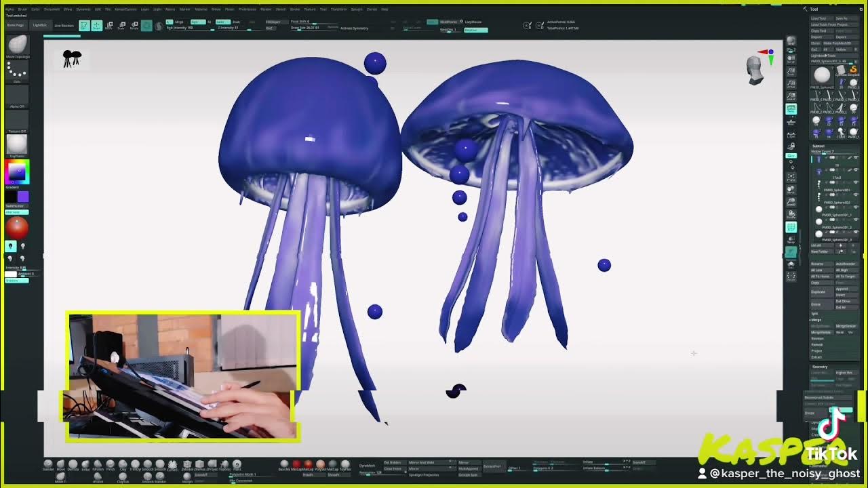Select the Topology brush in bottom shelf
Viewport: 868px width, 488px height.
224,464
